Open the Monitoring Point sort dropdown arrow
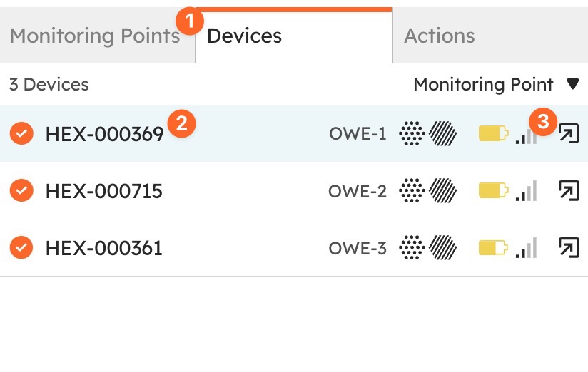 tap(572, 84)
